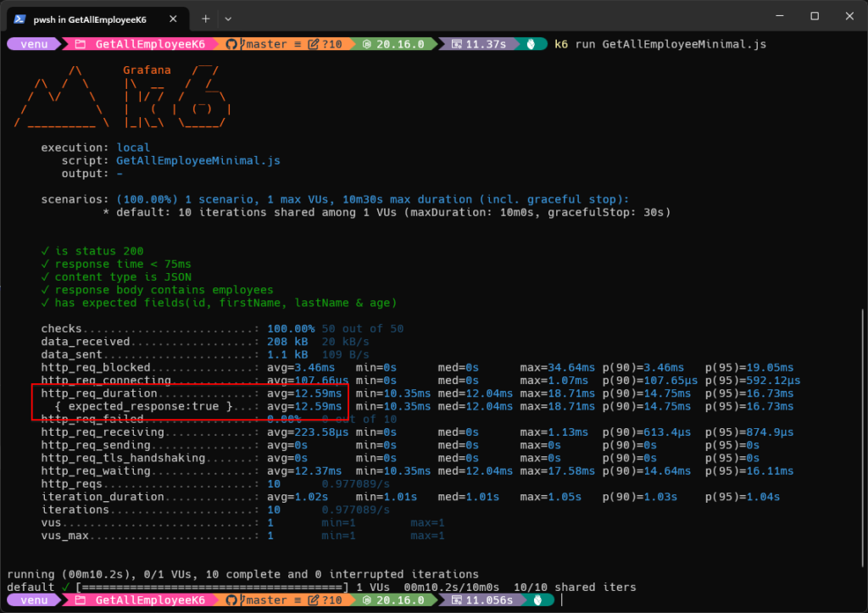Image resolution: width=868 pixels, height=613 pixels.
Task: Expand the new tab profile dropdown
Action: [228, 19]
